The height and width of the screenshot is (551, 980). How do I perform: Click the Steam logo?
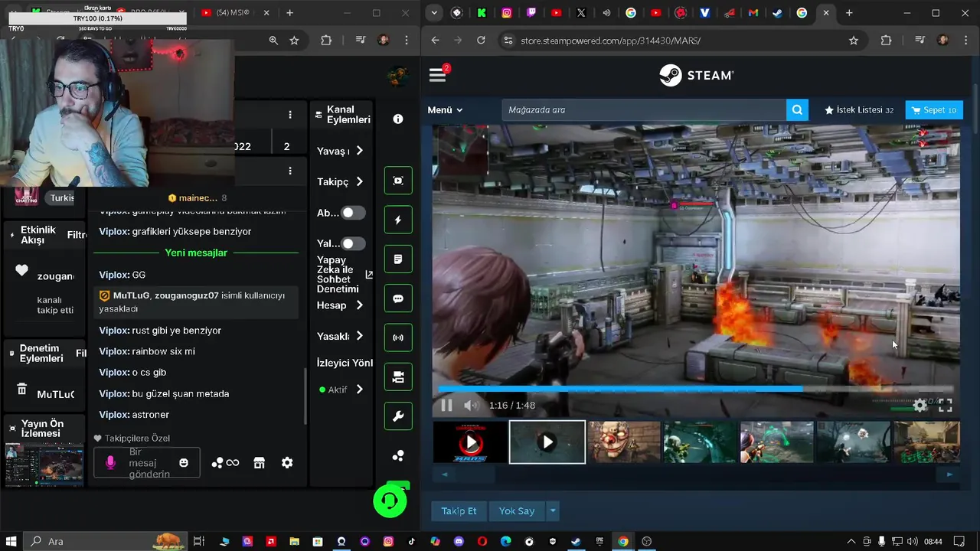point(696,75)
